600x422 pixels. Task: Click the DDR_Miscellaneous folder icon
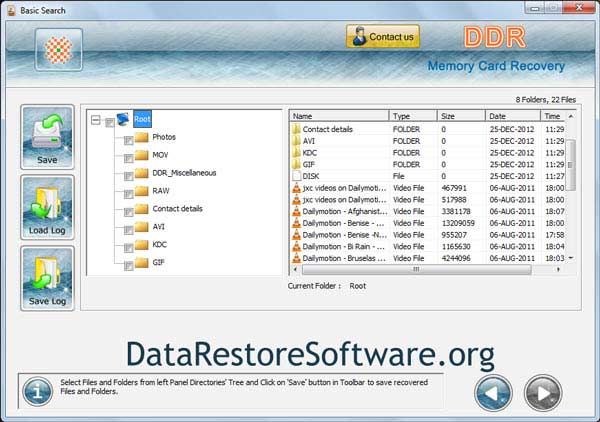[142, 173]
